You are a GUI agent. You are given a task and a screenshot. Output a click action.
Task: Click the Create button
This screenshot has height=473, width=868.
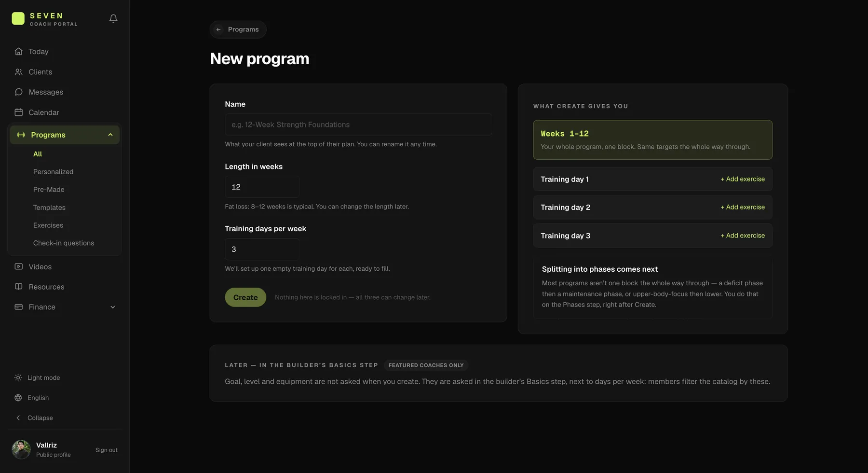coord(245,297)
